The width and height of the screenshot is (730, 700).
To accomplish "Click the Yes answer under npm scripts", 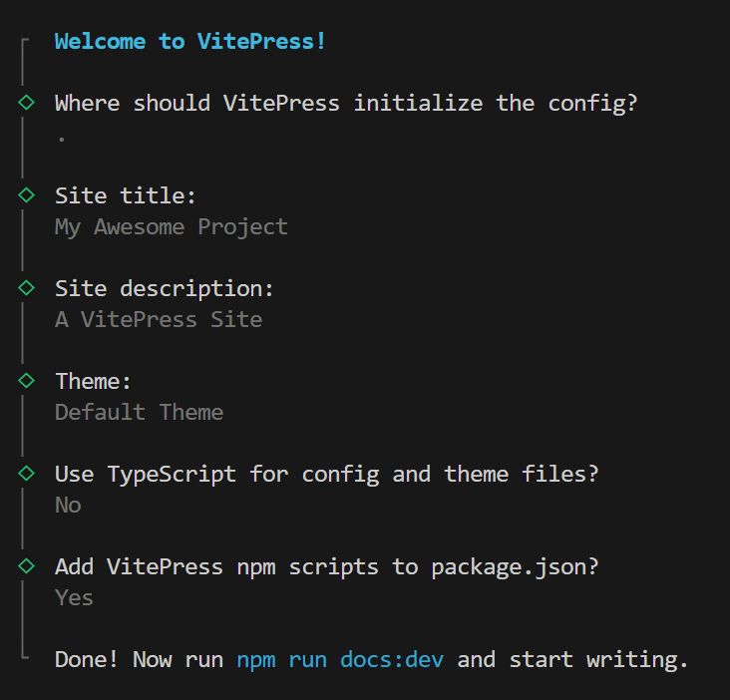I will (74, 598).
